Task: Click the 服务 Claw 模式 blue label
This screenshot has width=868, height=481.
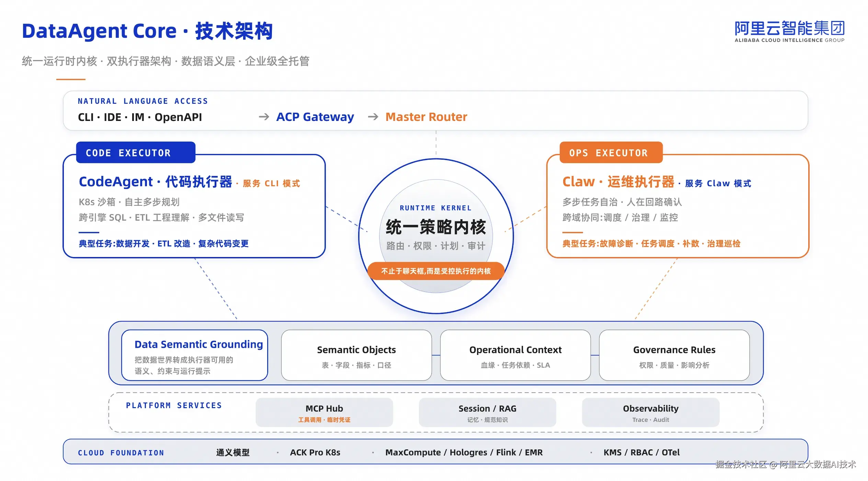Action: tap(718, 183)
